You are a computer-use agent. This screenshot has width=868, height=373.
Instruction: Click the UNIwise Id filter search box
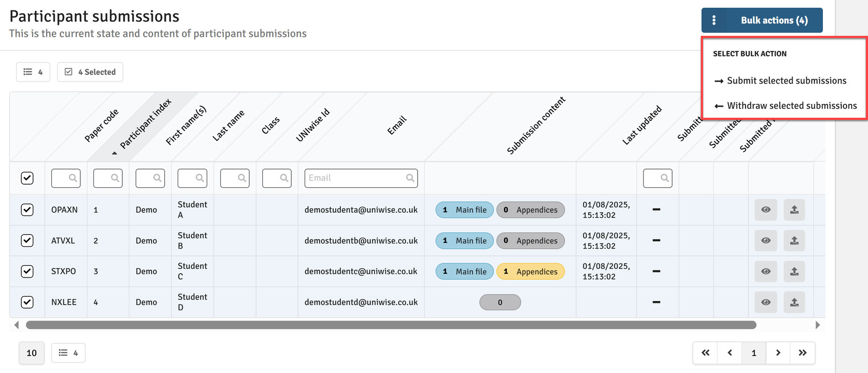(277, 178)
